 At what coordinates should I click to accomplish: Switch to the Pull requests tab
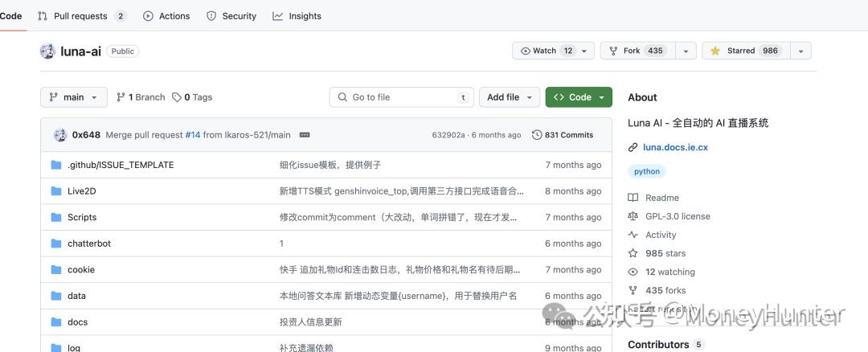[81, 16]
